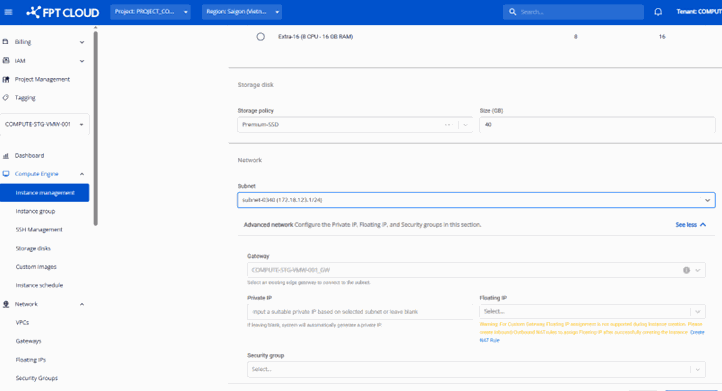The image size is (722, 391).
Task: Click the Billing sidebar label
Action: [x=23, y=42]
